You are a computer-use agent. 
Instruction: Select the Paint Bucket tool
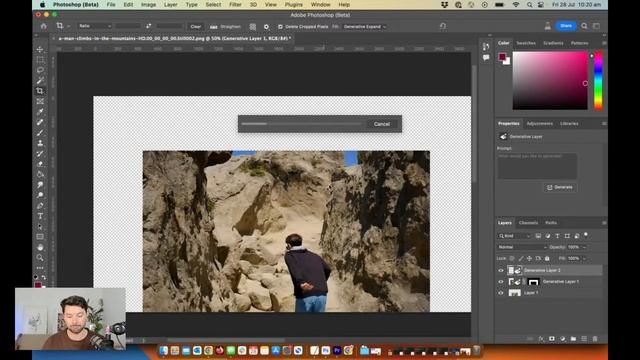40,174
